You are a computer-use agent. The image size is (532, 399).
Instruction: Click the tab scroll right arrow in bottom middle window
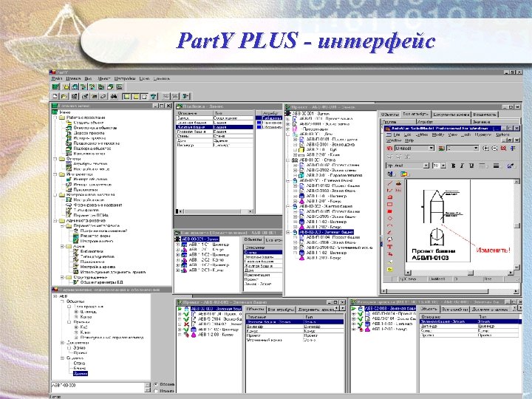[342, 308]
